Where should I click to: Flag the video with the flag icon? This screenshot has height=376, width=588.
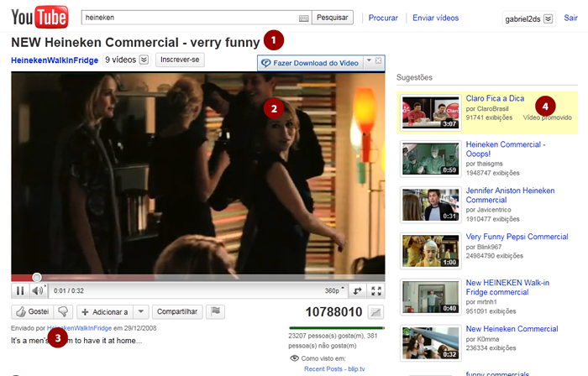216,311
